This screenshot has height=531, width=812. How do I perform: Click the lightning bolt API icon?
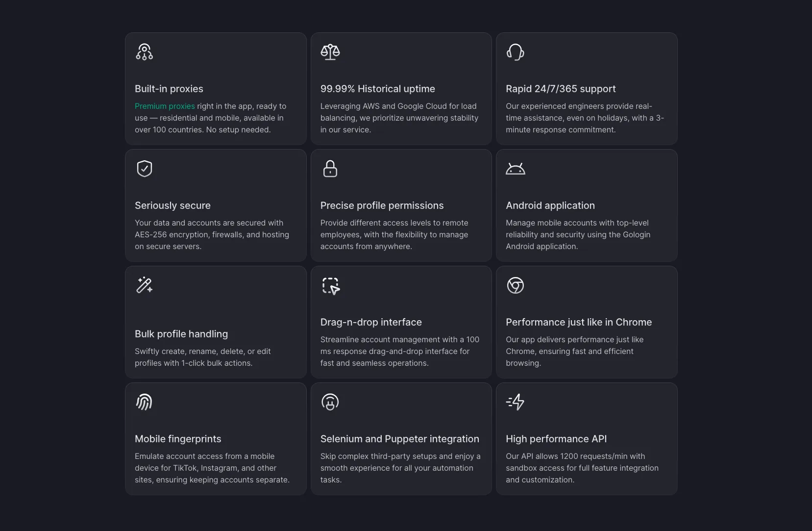(515, 402)
